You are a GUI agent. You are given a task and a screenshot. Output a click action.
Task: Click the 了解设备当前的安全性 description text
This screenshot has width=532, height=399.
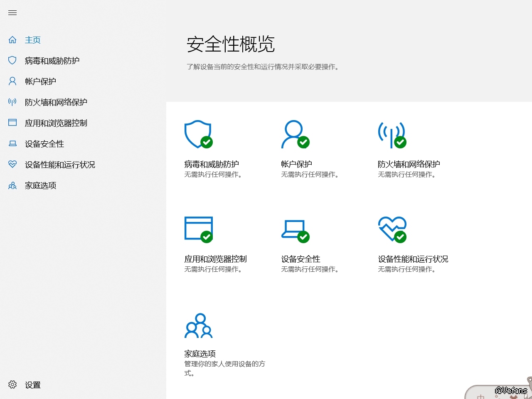tap(263, 66)
